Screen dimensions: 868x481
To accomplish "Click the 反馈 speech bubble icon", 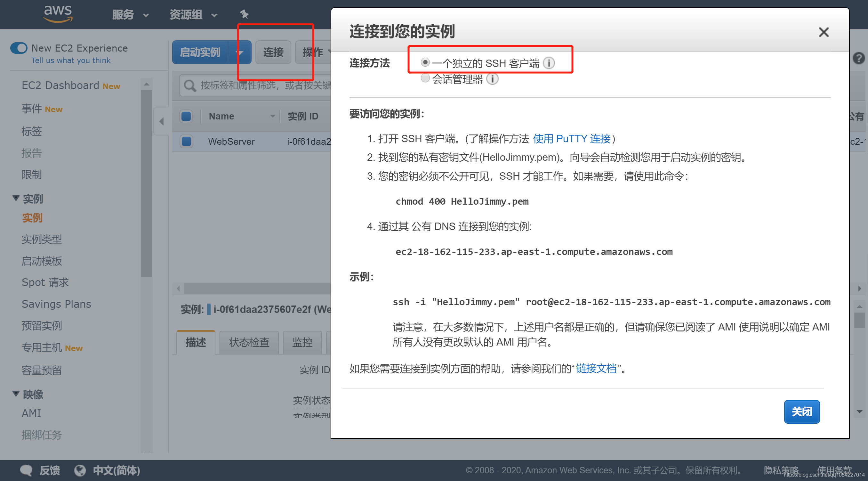I will [26, 470].
